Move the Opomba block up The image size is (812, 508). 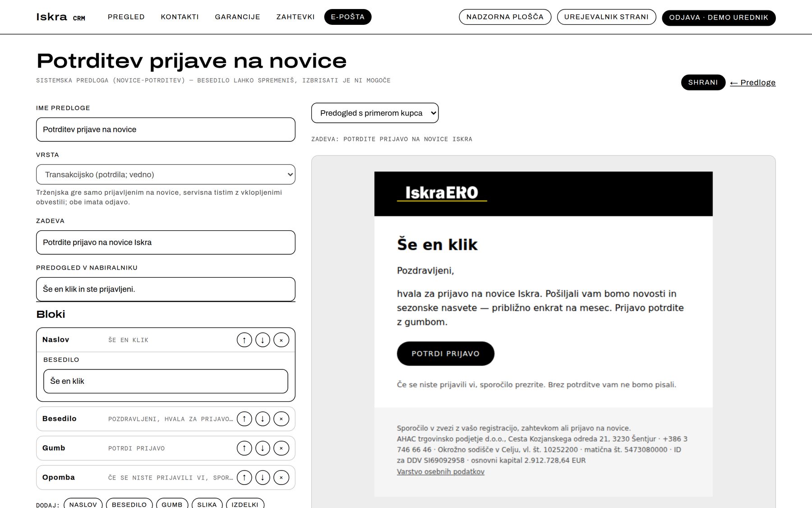click(x=244, y=478)
